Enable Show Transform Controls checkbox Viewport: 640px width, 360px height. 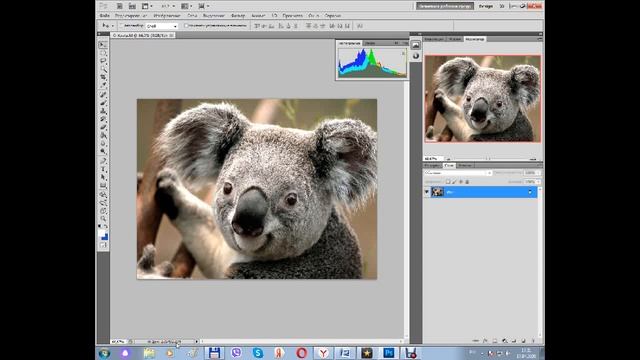pos(186,26)
